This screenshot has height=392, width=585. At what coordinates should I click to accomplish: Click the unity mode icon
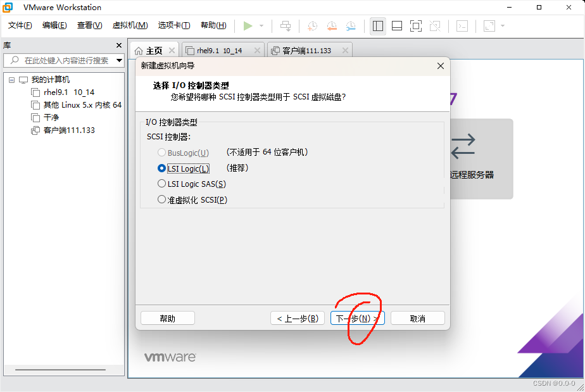click(435, 26)
